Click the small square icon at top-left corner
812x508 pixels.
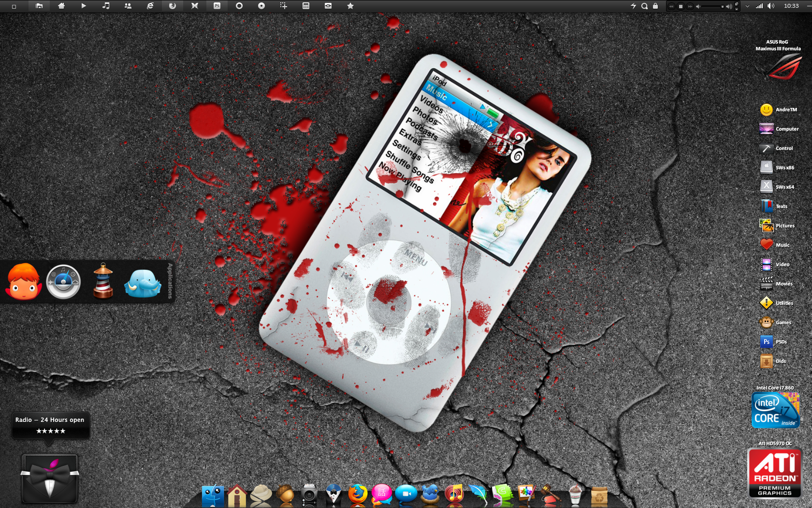pyautogui.click(x=14, y=6)
